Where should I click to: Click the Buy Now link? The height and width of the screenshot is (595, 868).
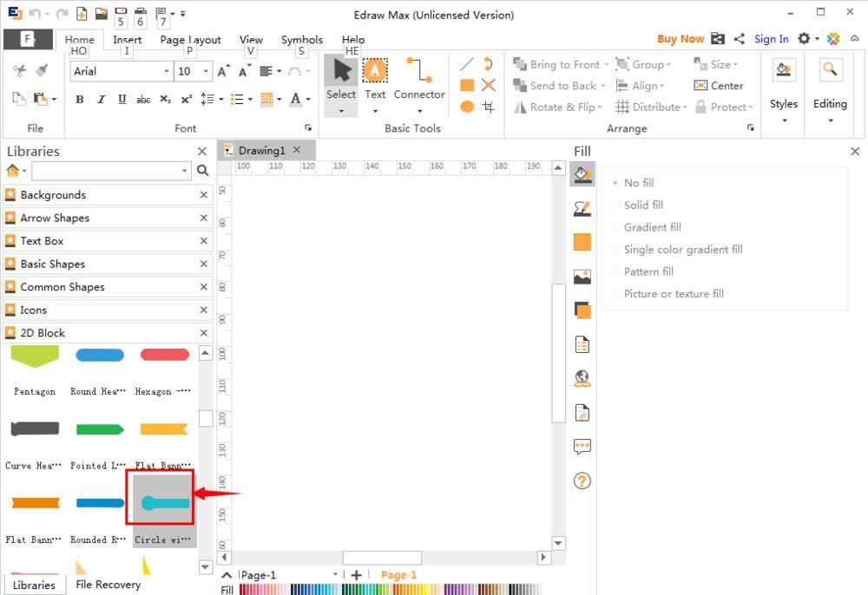click(x=681, y=39)
